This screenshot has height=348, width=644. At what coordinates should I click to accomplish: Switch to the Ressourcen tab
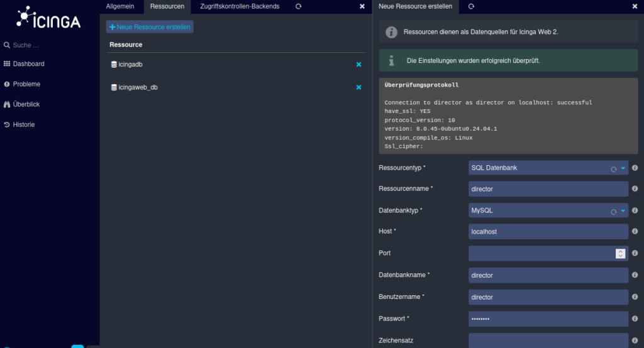click(x=167, y=6)
